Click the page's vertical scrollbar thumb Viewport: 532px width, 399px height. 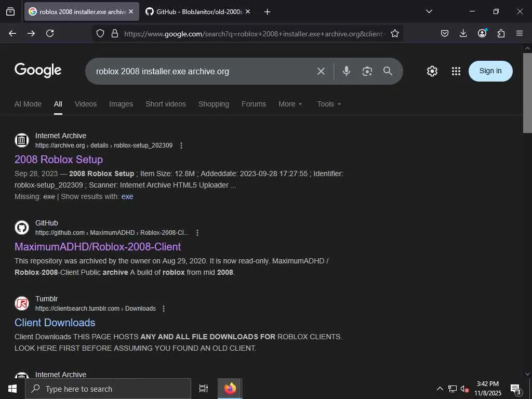527,92
